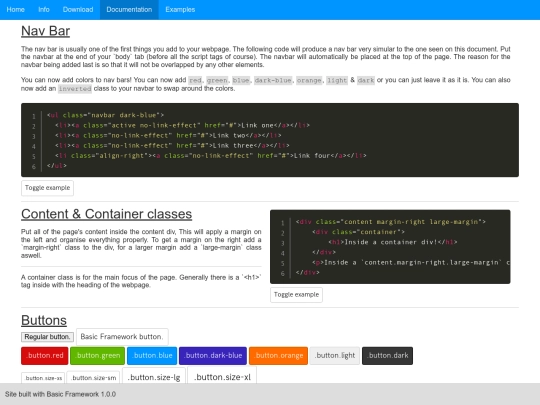The width and height of the screenshot is (540, 405).
Task: Click the Buttons section heading
Action: 44,320
